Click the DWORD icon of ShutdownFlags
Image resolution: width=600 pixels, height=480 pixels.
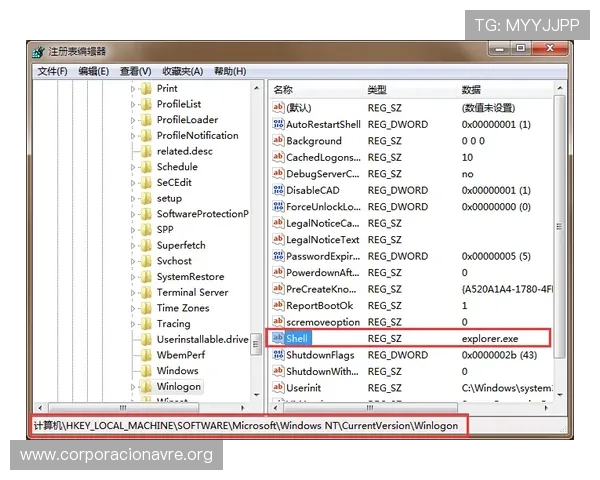(278, 354)
